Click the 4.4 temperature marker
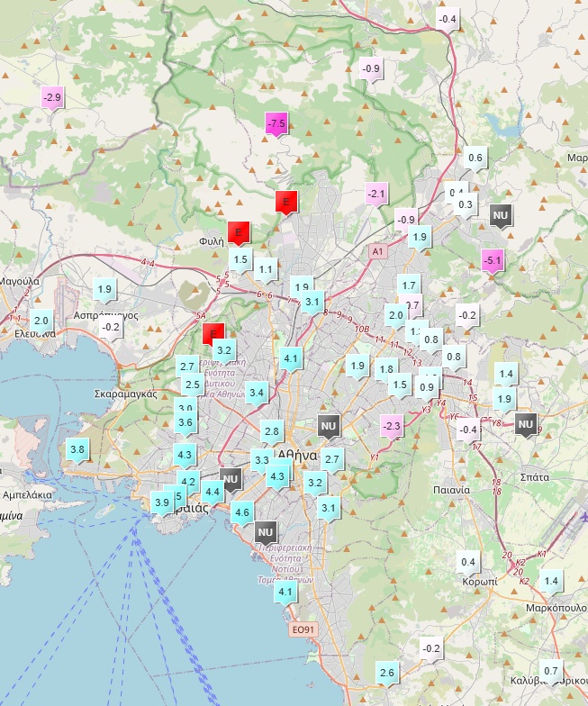 coord(213,492)
